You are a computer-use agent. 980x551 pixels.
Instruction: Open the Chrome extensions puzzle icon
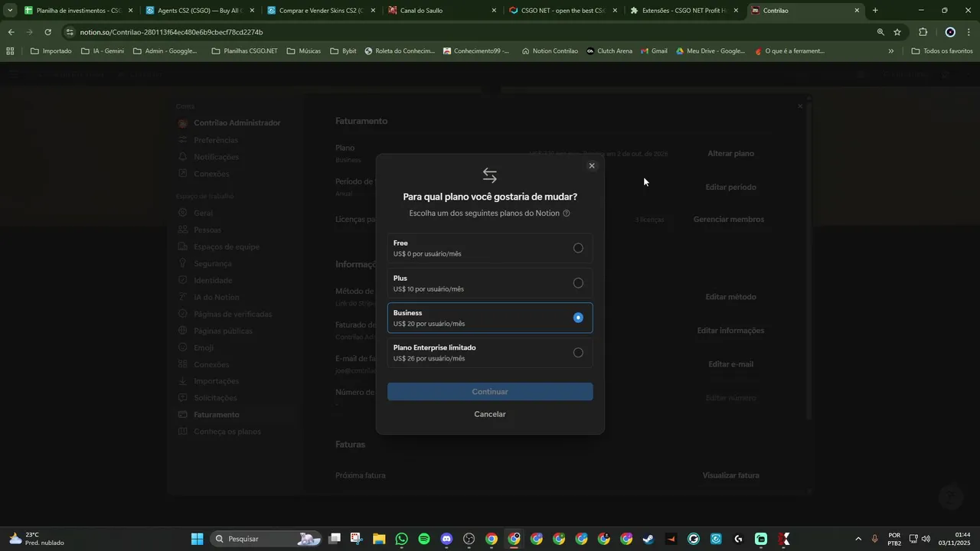pos(923,32)
